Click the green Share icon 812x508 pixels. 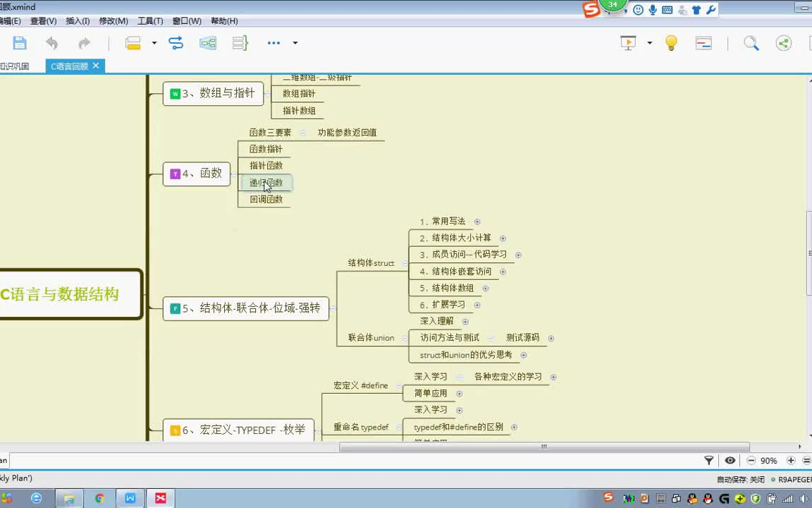pos(784,43)
